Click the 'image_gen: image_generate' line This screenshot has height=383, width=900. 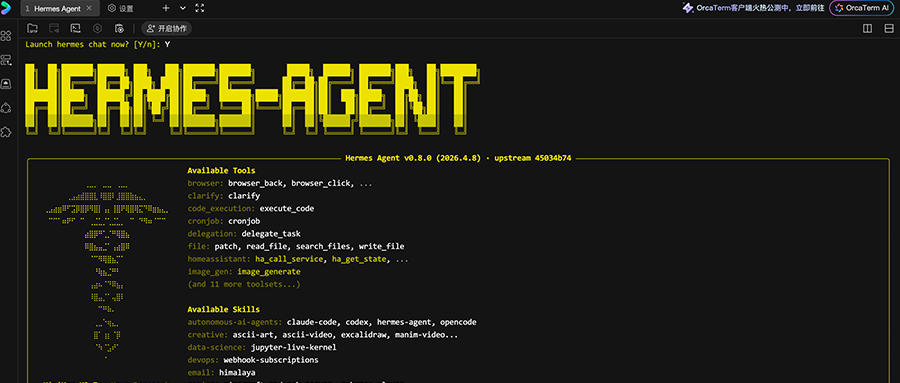click(x=244, y=272)
